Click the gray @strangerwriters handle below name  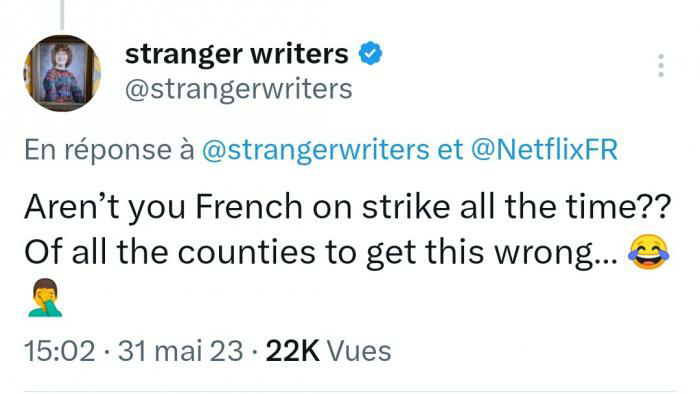pyautogui.click(x=239, y=90)
